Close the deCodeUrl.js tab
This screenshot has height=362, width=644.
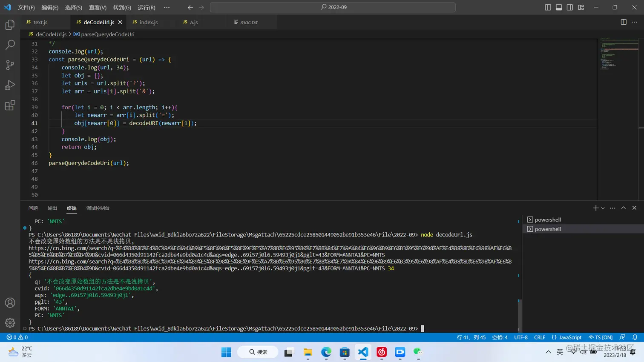[120, 22]
